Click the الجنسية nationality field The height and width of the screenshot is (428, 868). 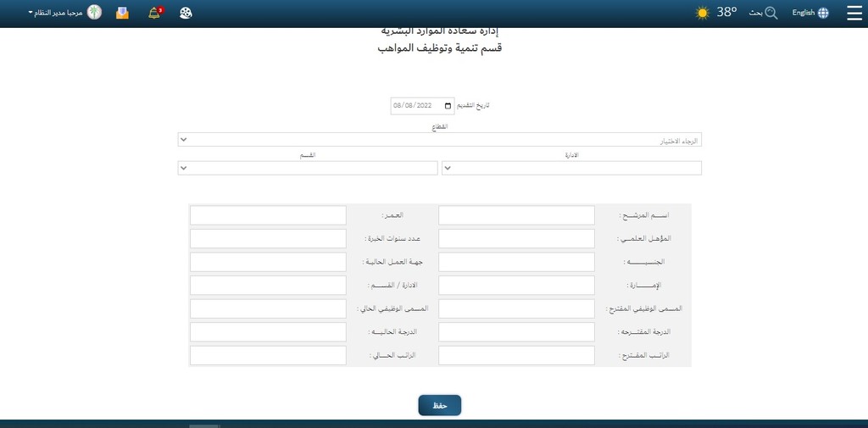(516, 262)
